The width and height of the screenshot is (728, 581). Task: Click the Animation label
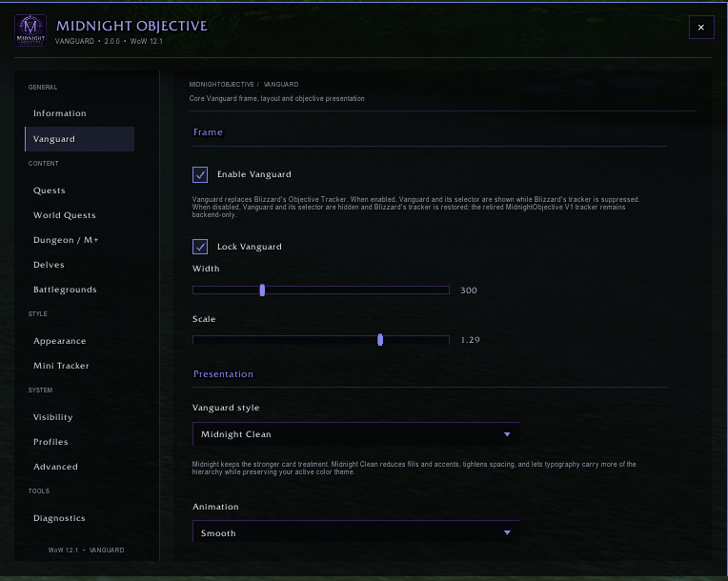coord(215,507)
